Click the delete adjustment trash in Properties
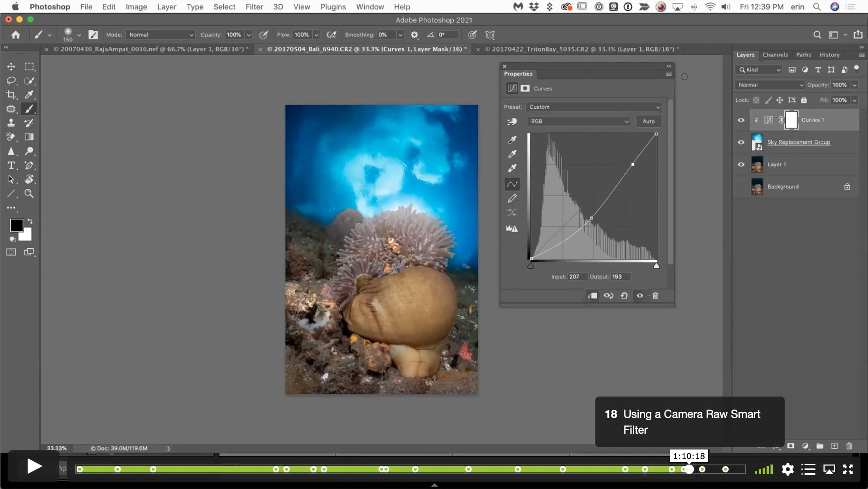Screen dimensions: 868x489 tap(655, 295)
